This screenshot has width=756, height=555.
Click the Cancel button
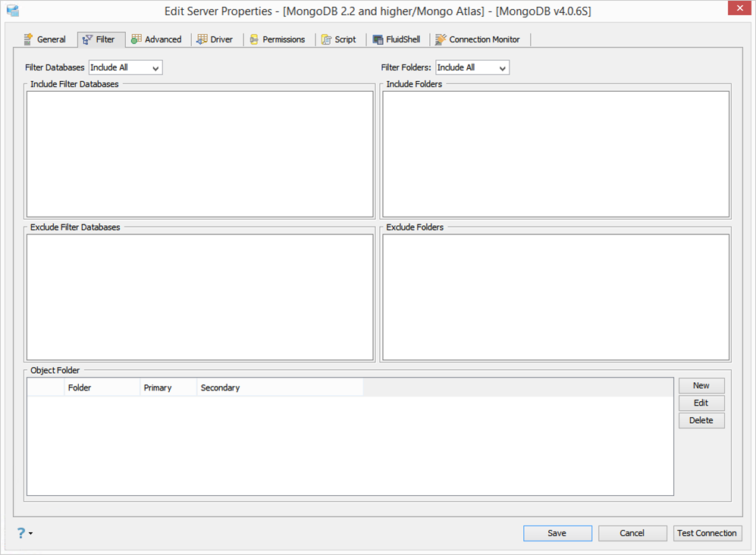632,533
